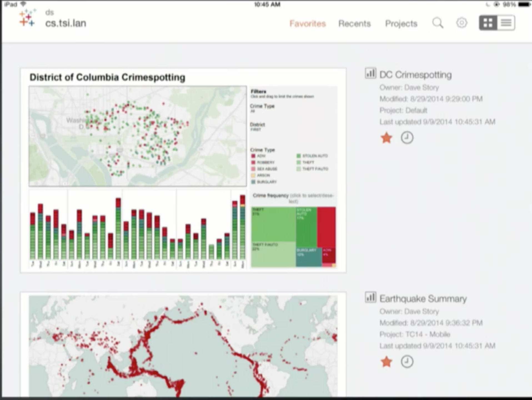Unfavorite Earthquake Summary with the star
This screenshot has height=400, width=532.
pos(386,362)
